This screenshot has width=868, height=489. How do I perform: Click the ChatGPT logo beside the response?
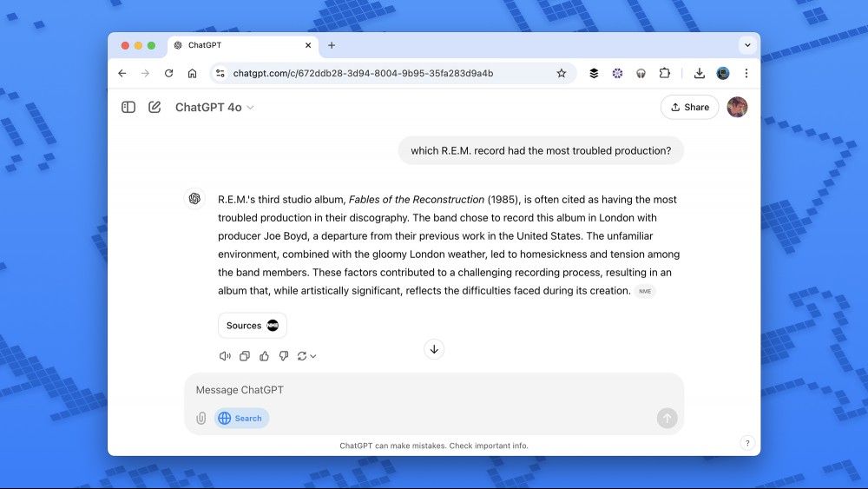(194, 198)
